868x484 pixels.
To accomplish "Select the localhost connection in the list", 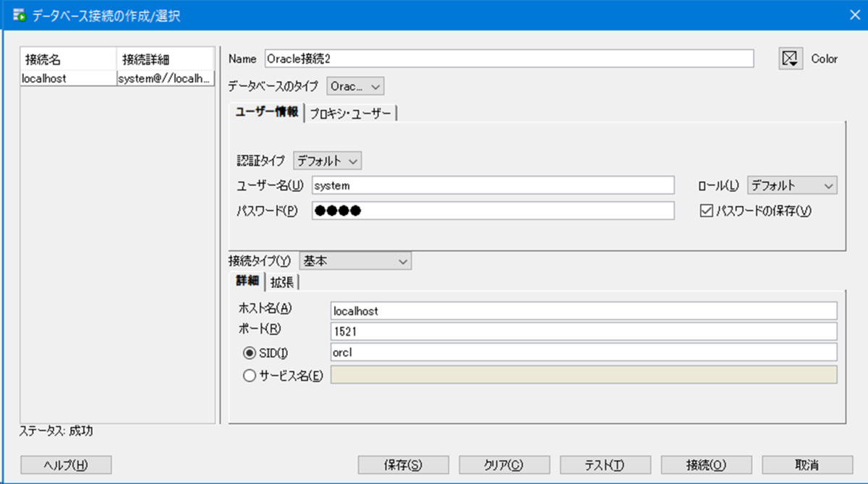I will [x=65, y=77].
